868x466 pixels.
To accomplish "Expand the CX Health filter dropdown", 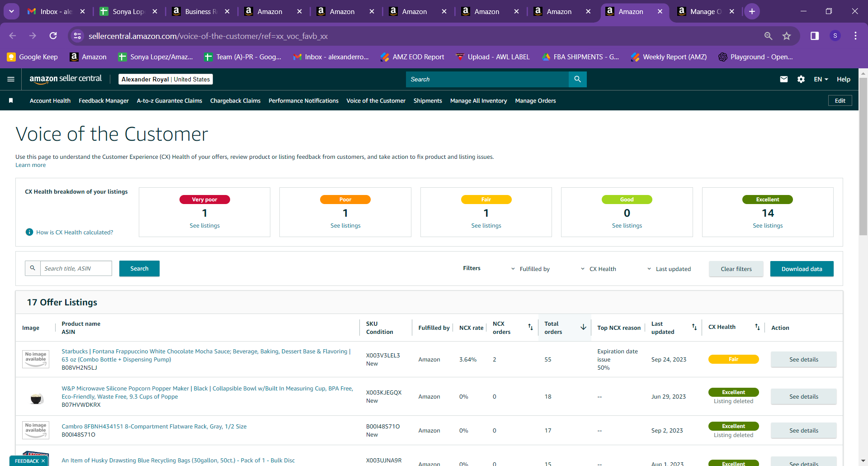I will click(x=598, y=269).
